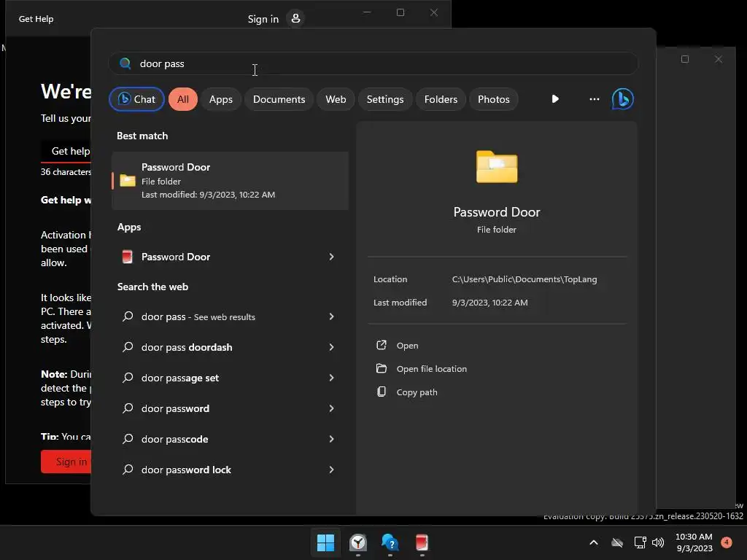The height and width of the screenshot is (560, 747).
Task: Click the red Sign in button in Get Help
Action: [66, 462]
